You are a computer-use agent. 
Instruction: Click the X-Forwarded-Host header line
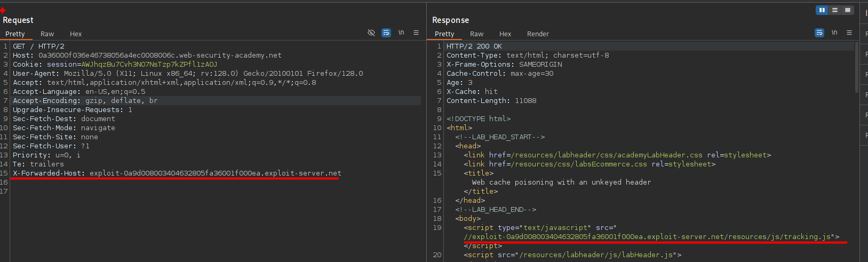pyautogui.click(x=177, y=173)
